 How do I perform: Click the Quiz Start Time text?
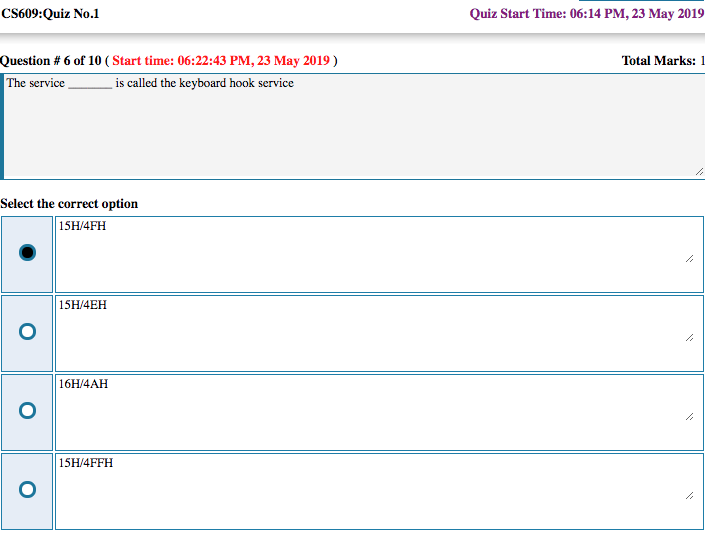pos(586,14)
